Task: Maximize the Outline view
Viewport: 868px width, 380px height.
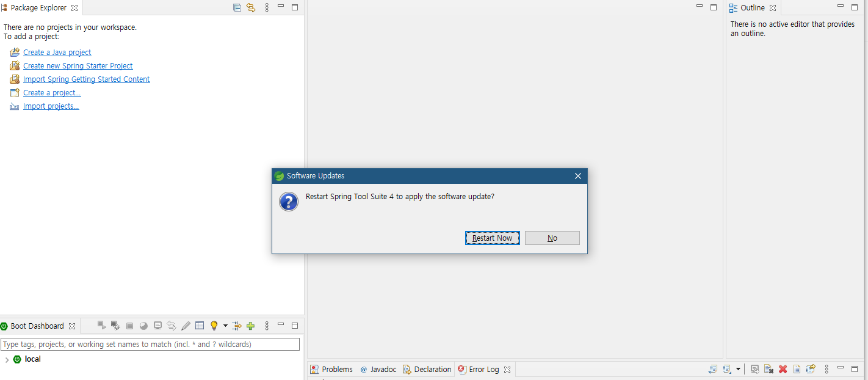Action: coord(855,7)
